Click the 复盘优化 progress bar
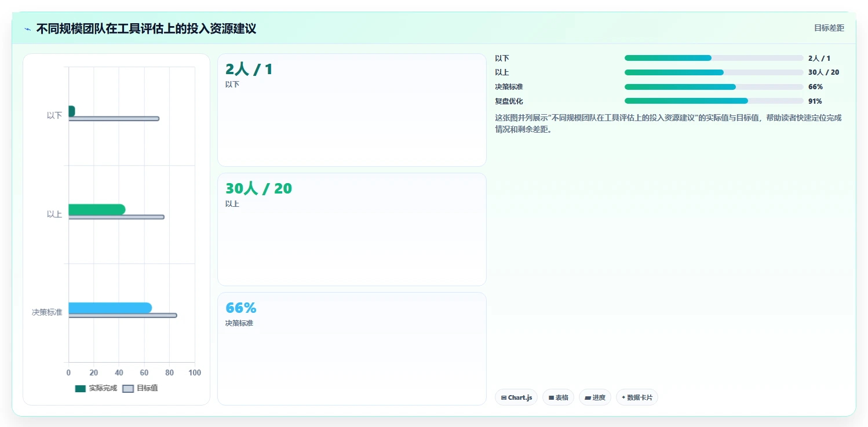The height and width of the screenshot is (427, 868). tap(714, 101)
